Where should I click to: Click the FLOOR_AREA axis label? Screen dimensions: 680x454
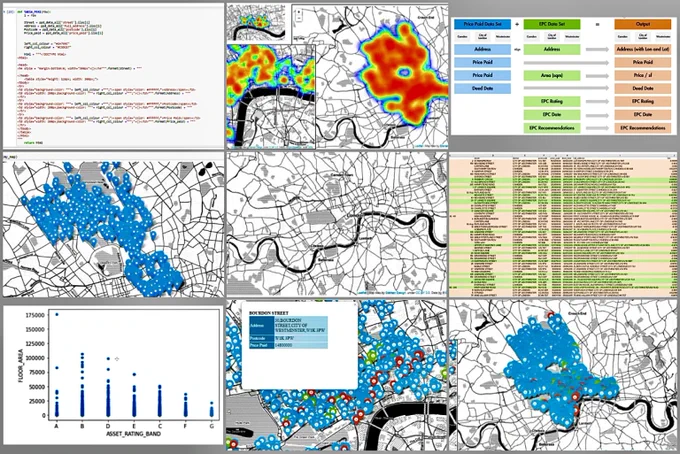point(20,366)
